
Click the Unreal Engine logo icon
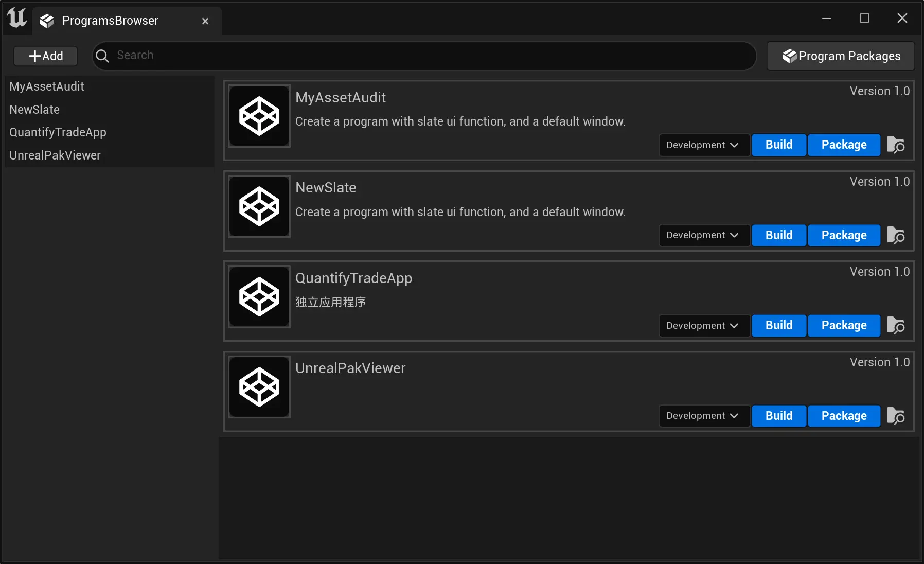17,19
